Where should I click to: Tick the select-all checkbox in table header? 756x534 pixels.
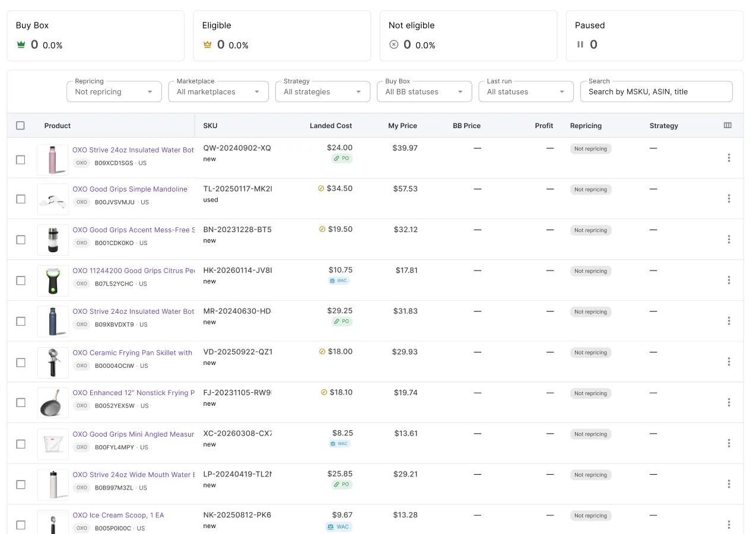(20, 125)
